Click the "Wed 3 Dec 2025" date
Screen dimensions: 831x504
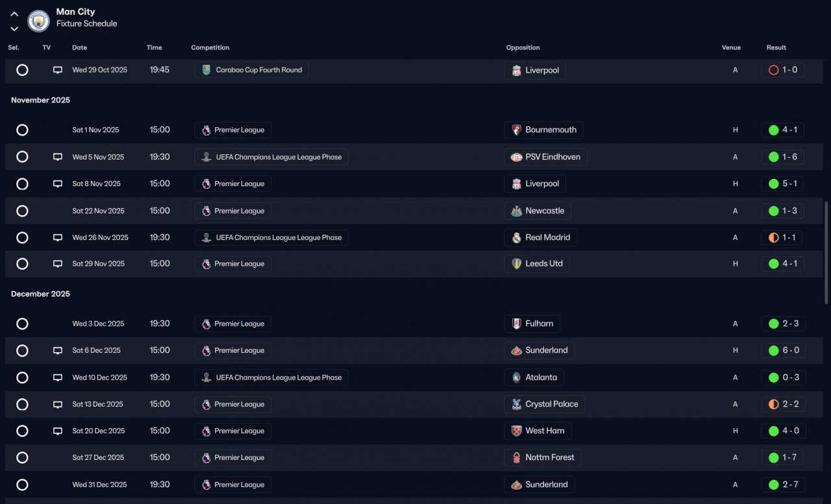(x=98, y=324)
